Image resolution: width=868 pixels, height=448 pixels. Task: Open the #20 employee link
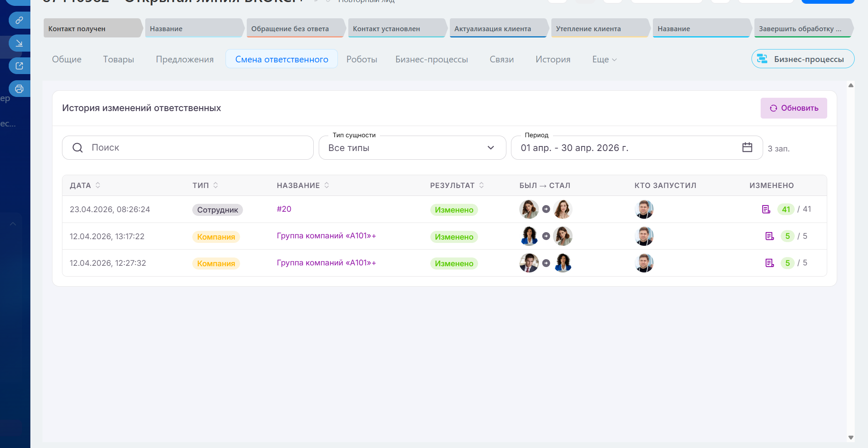click(x=284, y=209)
